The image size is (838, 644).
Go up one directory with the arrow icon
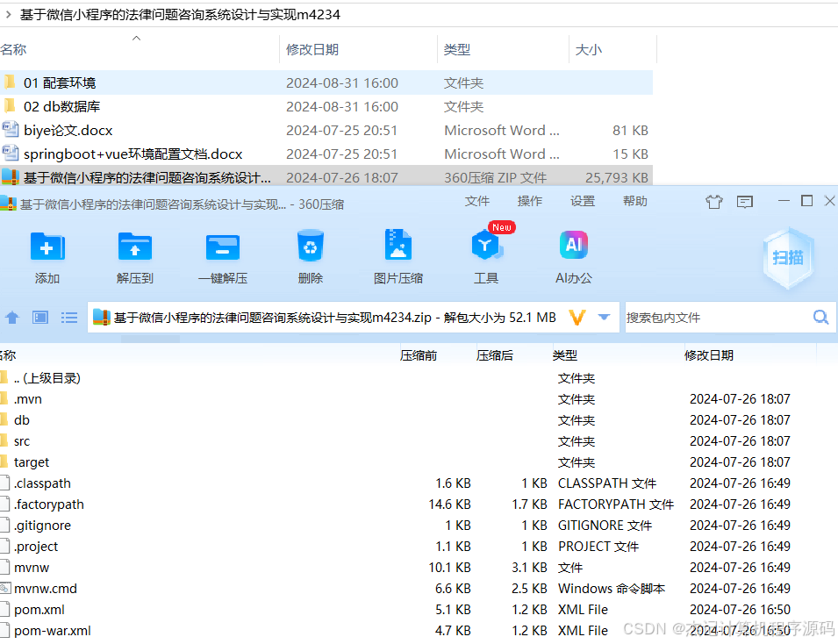pyautogui.click(x=12, y=318)
